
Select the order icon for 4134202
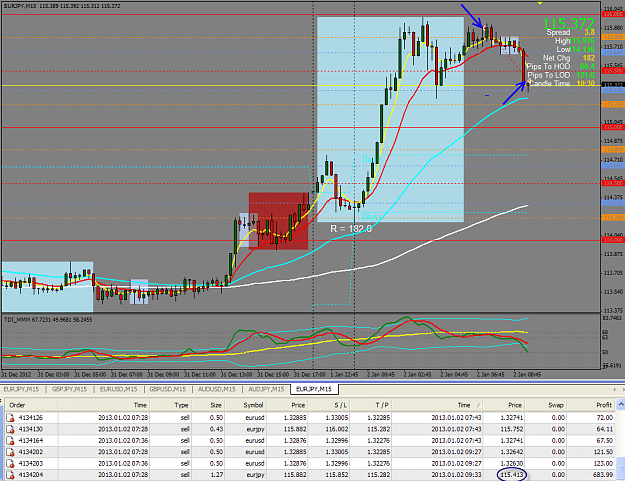tap(10, 452)
